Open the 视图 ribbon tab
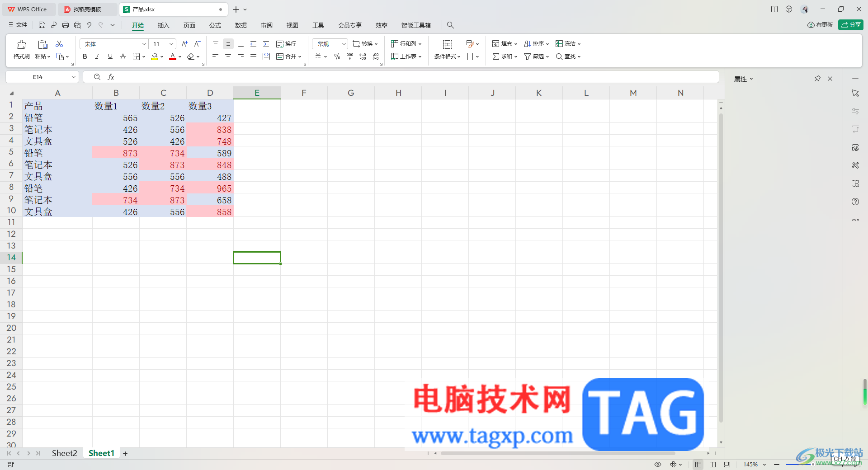This screenshot has width=868, height=470. 292,25
